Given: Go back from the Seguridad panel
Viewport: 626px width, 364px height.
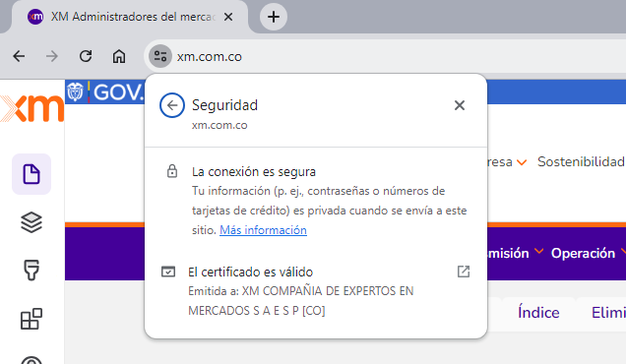Looking at the screenshot, I should [172, 105].
